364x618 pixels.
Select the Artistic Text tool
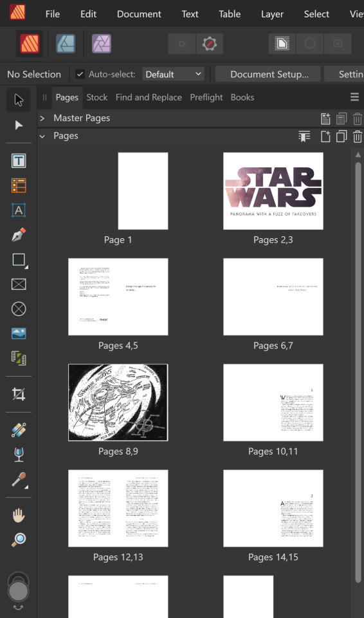pos(19,210)
